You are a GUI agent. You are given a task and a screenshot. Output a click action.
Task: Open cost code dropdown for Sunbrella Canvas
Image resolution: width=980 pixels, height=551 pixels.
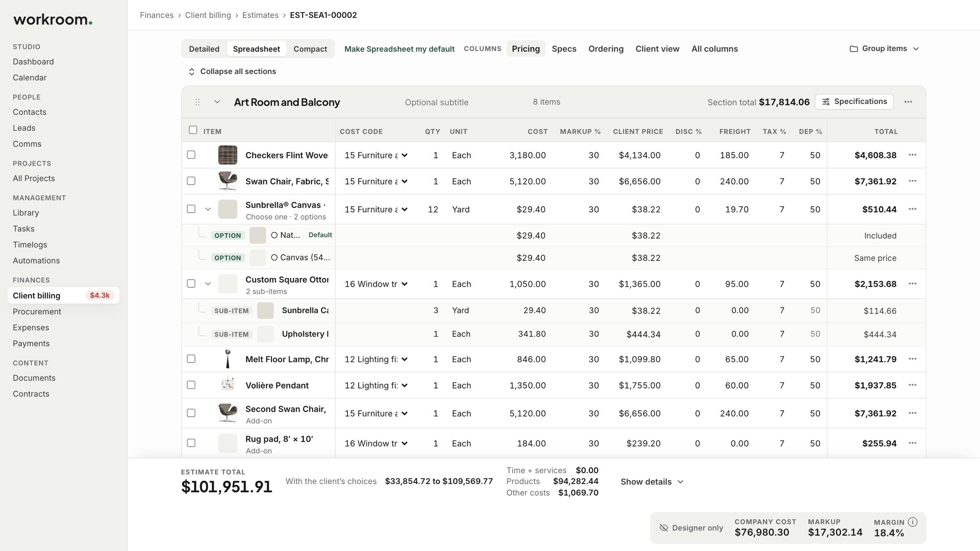pos(376,209)
